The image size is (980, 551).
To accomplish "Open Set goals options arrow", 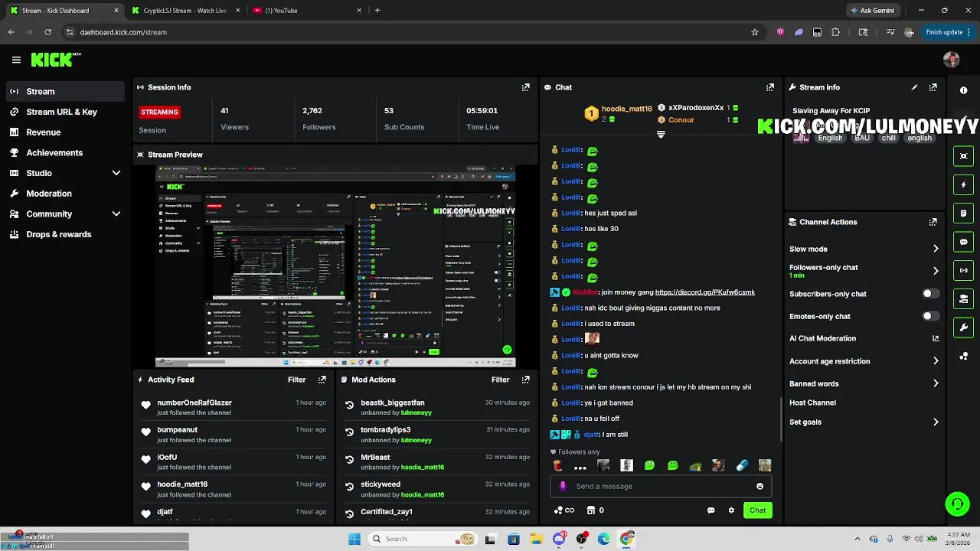I will pos(936,422).
